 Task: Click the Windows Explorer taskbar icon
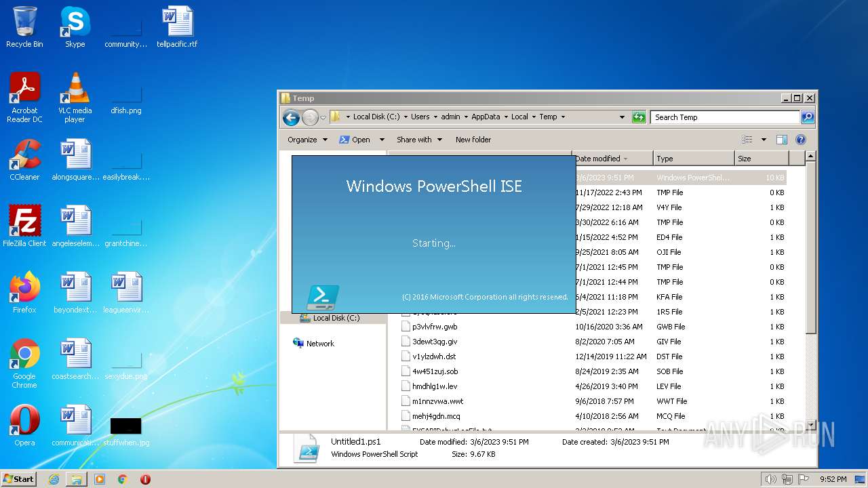(x=77, y=479)
